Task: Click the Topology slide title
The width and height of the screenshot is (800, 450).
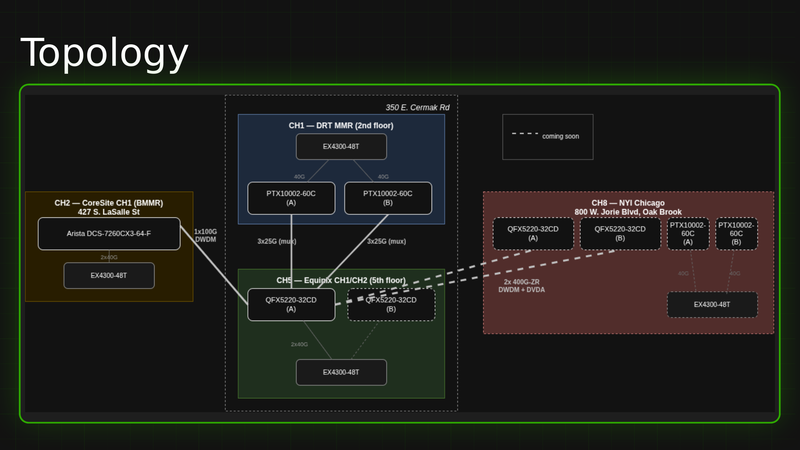Action: pos(105,52)
